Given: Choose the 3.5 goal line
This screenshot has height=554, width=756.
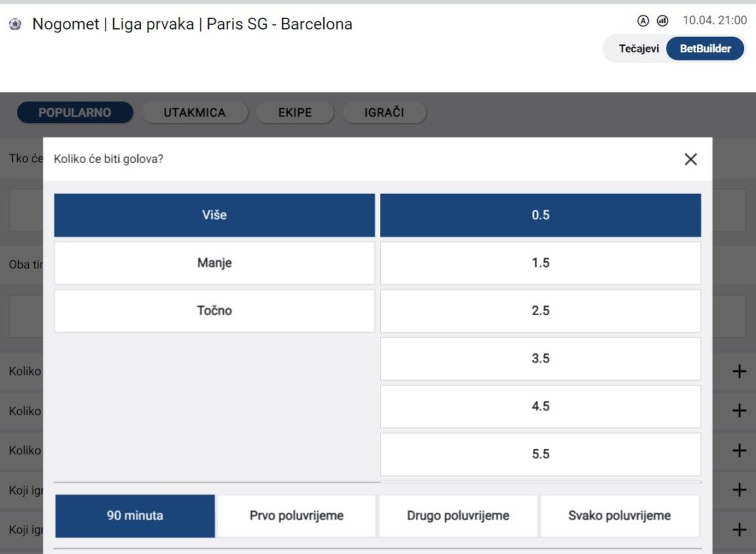Looking at the screenshot, I should [540, 359].
